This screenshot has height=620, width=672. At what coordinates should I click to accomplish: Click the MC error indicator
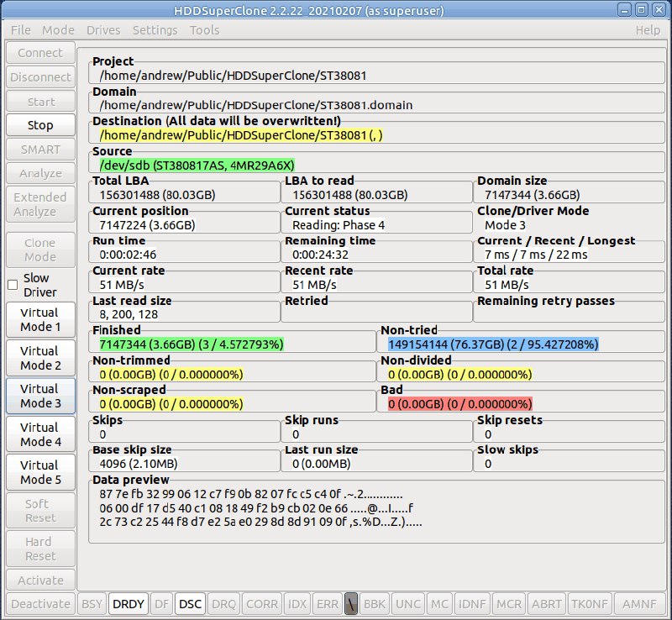coord(439,604)
